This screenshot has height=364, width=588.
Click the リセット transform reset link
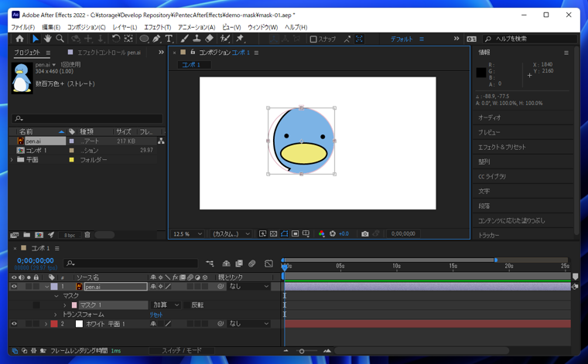(x=156, y=315)
